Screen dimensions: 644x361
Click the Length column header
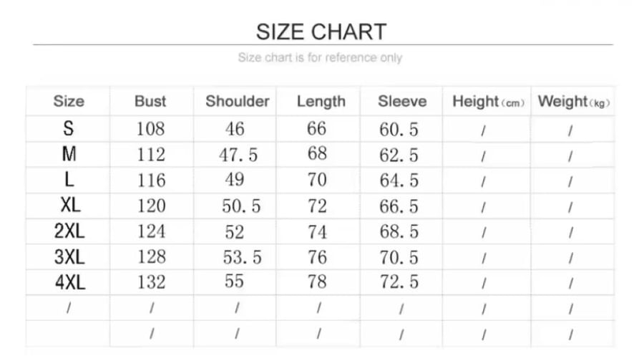[321, 102]
